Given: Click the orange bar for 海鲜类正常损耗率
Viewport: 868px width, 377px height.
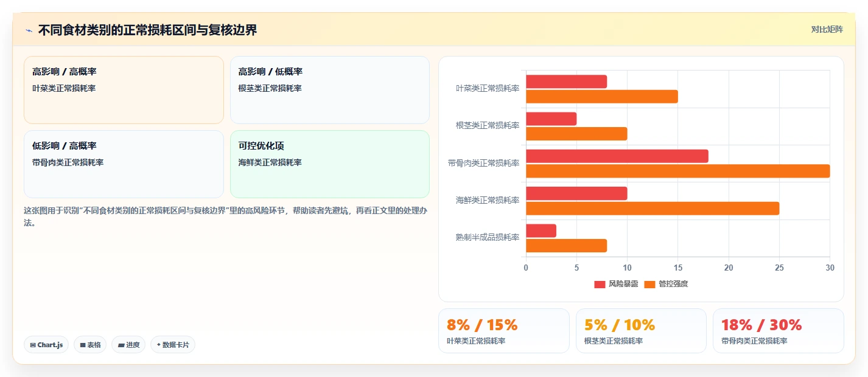Looking at the screenshot, I should point(653,208).
